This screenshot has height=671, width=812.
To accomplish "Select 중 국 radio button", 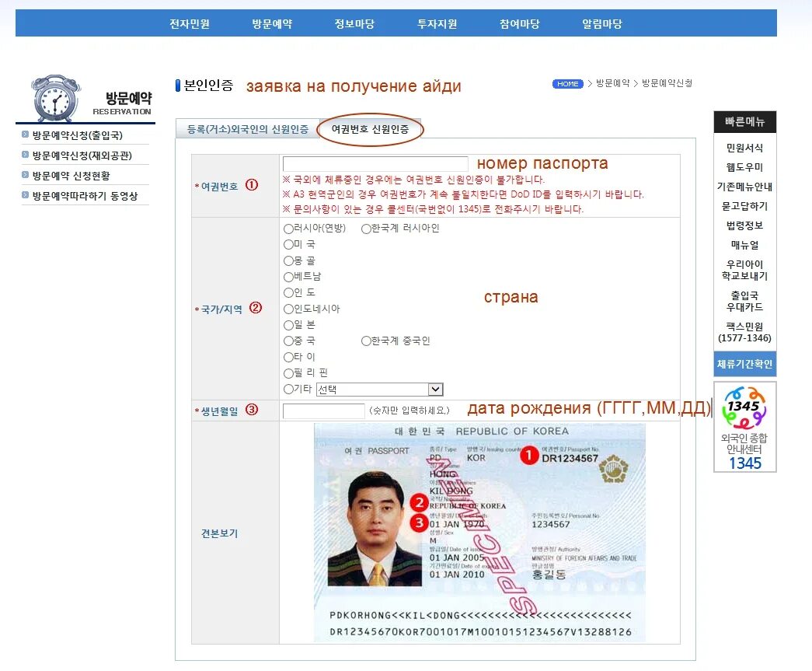I will coord(288,341).
